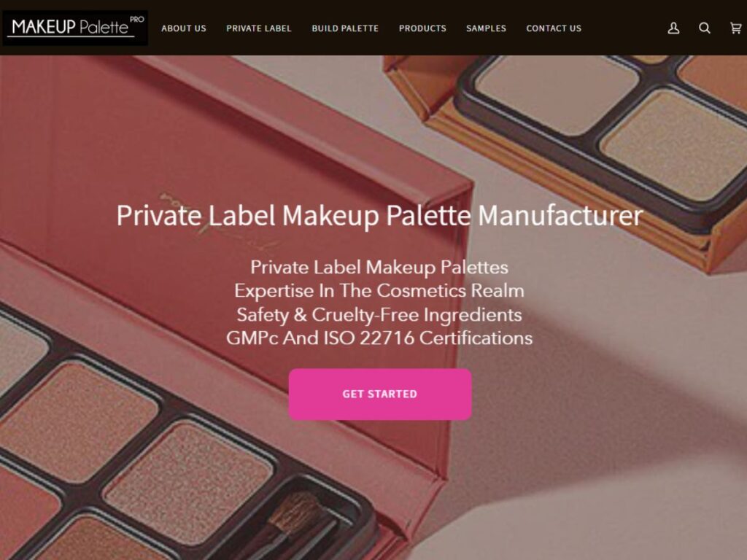
Task: Select Build Palette in the navigation
Action: [345, 28]
